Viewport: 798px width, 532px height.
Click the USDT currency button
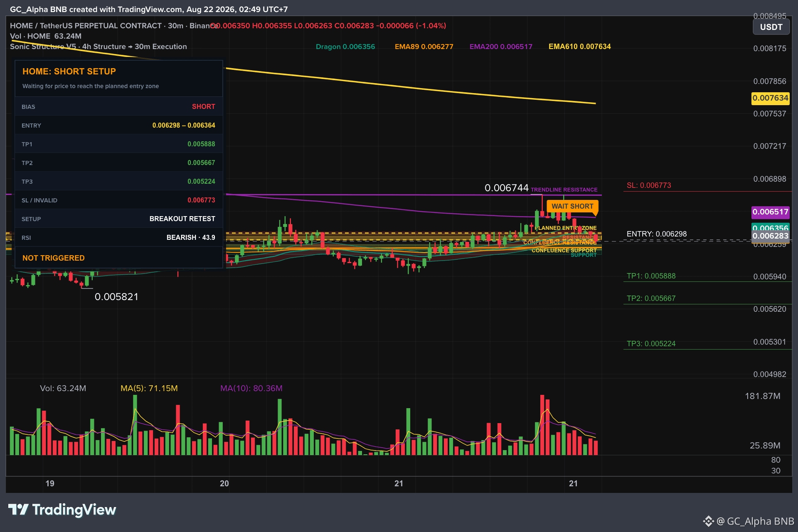click(771, 27)
